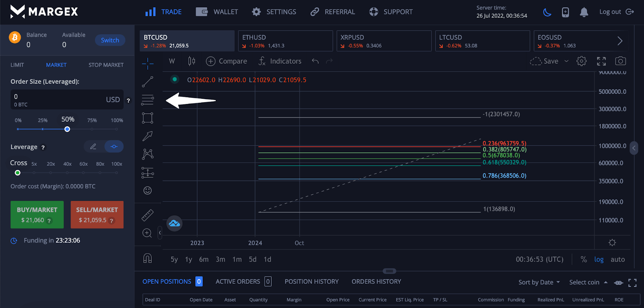Screen dimensions: 644x308
Task: Toggle auto scale on chart
Action: click(x=617, y=260)
